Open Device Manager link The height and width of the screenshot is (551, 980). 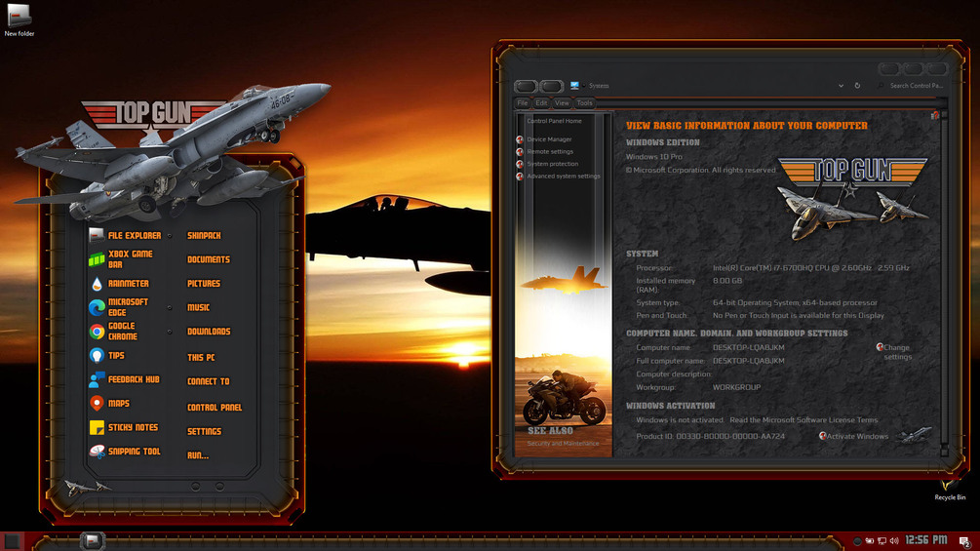549,139
